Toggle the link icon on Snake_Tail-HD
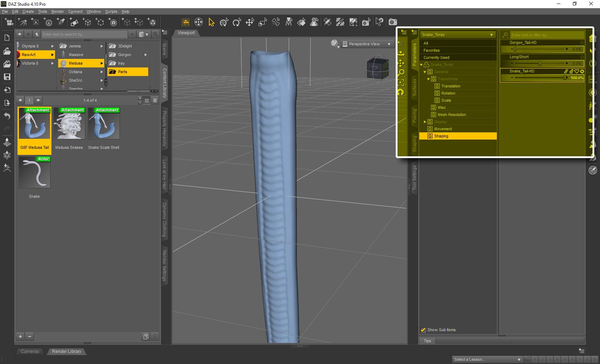The image size is (600, 364). [x=566, y=71]
